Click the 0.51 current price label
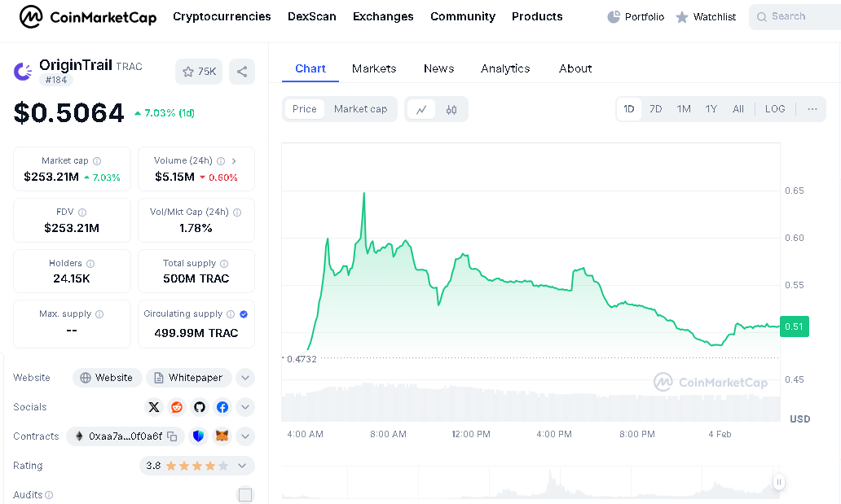Viewport: 841px width, 504px height. point(795,327)
